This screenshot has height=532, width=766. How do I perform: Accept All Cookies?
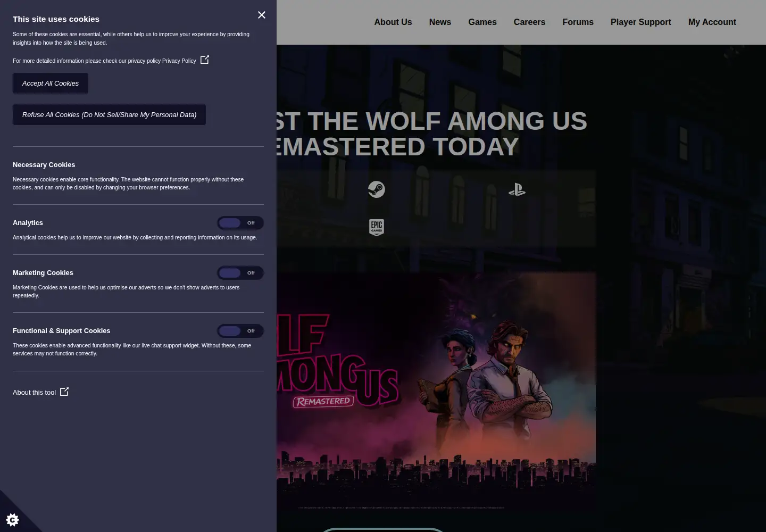pos(51,84)
